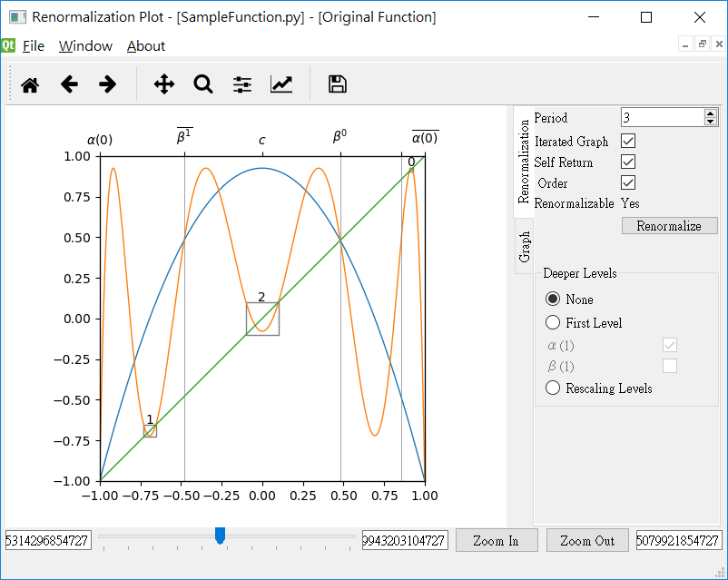Click the 'Yes' renormalizable status value
This screenshot has height=580, width=728.
click(630, 203)
